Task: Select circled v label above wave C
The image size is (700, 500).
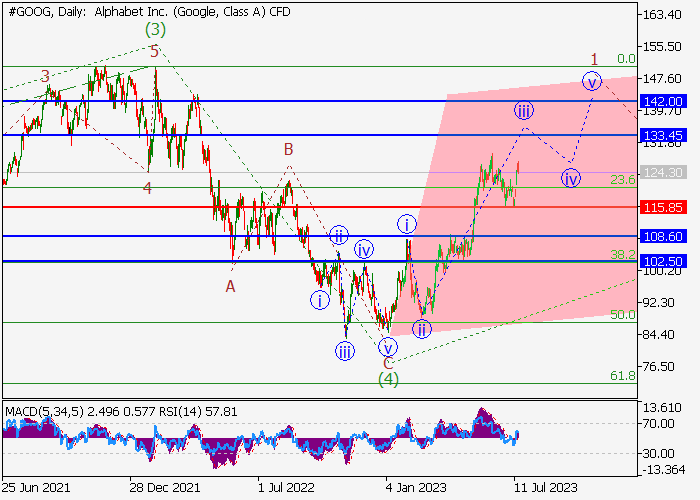Action: 388,347
